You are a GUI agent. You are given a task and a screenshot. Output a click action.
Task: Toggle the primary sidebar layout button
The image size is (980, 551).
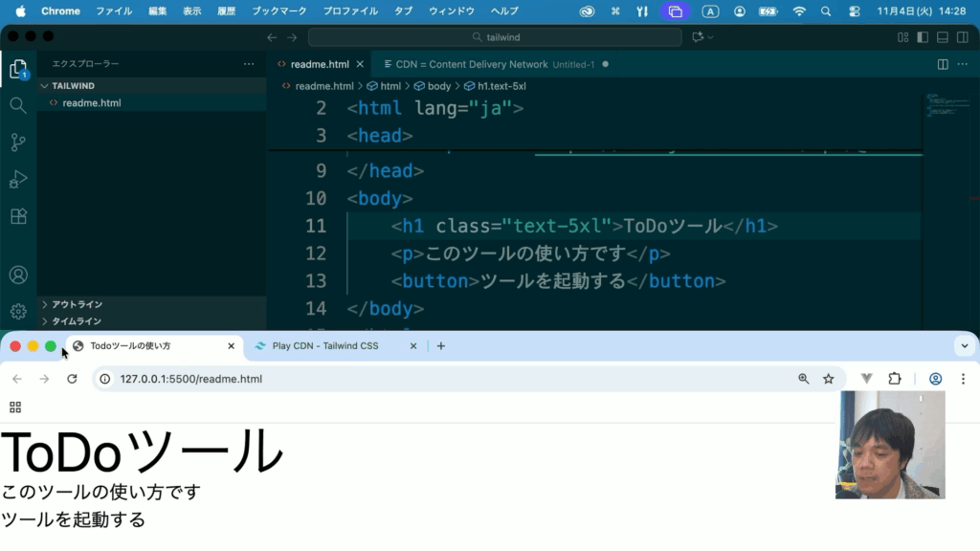(923, 37)
